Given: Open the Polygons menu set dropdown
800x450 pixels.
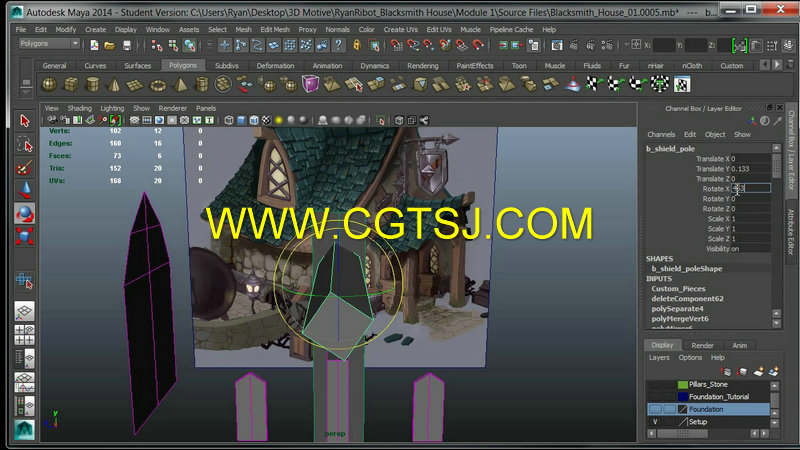Looking at the screenshot, I should 49,44.
